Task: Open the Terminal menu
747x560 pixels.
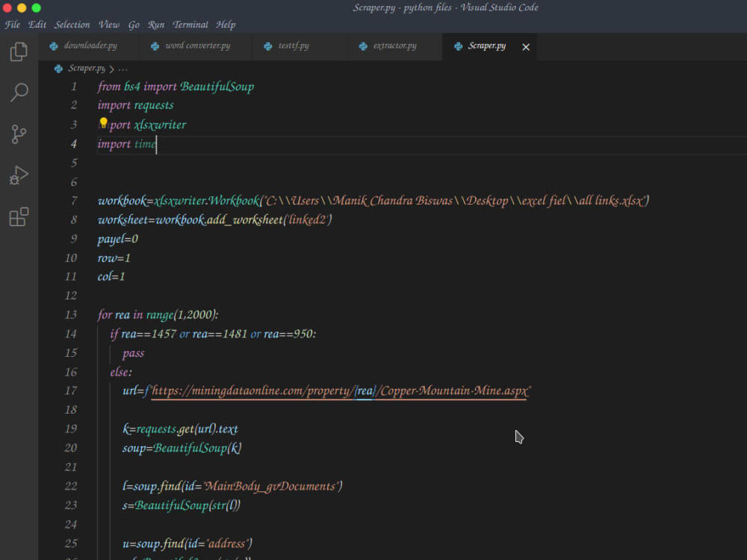Action: point(190,25)
